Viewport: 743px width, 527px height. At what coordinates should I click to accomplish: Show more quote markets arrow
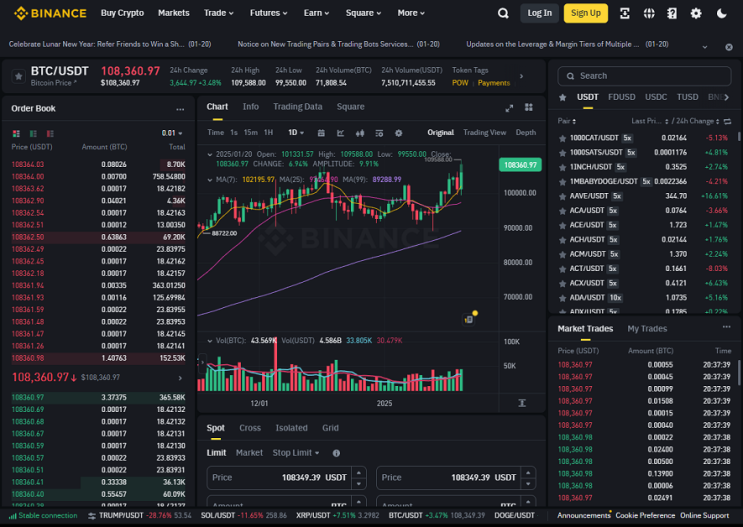click(726, 97)
